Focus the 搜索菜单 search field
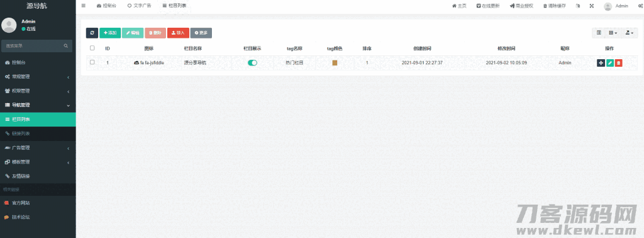Screen dimensions: 644x238 pos(37,46)
